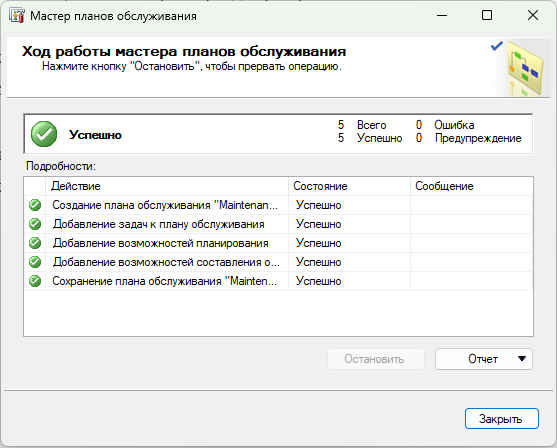Click the Закрыть button

click(502, 419)
